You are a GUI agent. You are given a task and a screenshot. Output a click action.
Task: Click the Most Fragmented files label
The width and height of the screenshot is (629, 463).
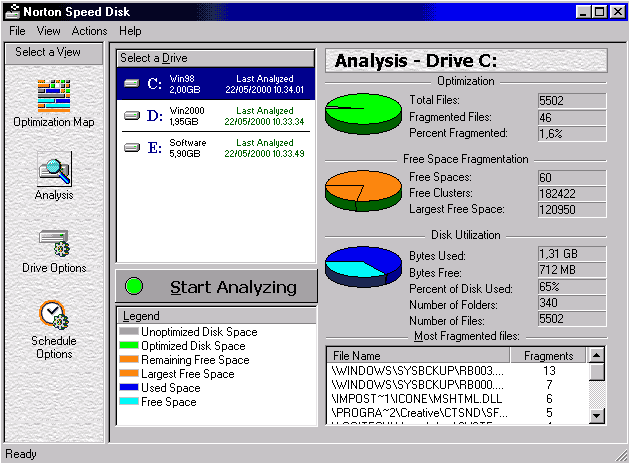coord(467,336)
